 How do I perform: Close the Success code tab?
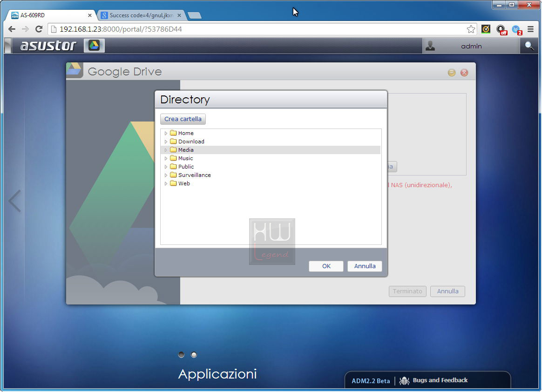179,15
